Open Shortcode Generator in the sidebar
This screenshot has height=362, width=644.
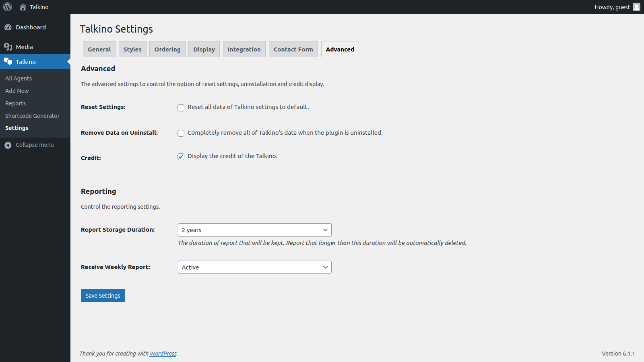click(x=32, y=116)
